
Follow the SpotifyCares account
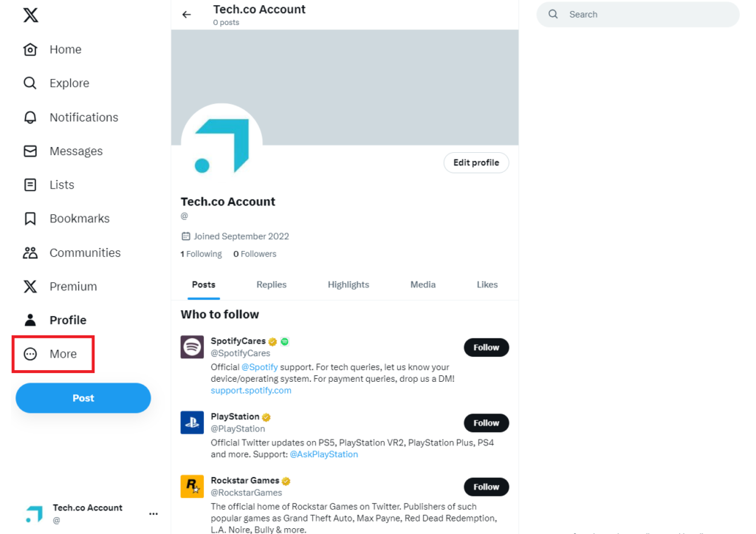coord(486,347)
